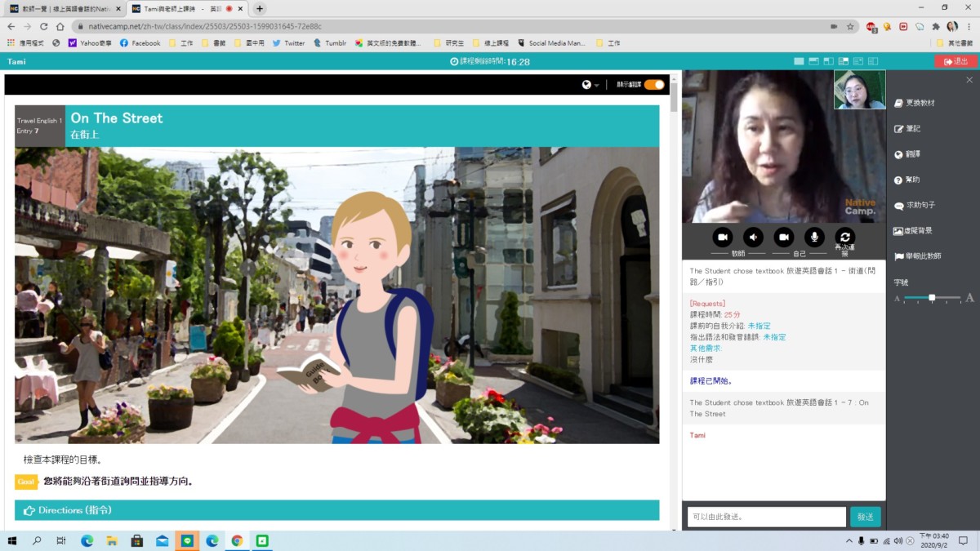Viewport: 980px width, 551px height.
Task: Open the LINE app in the taskbar
Action: point(187,540)
